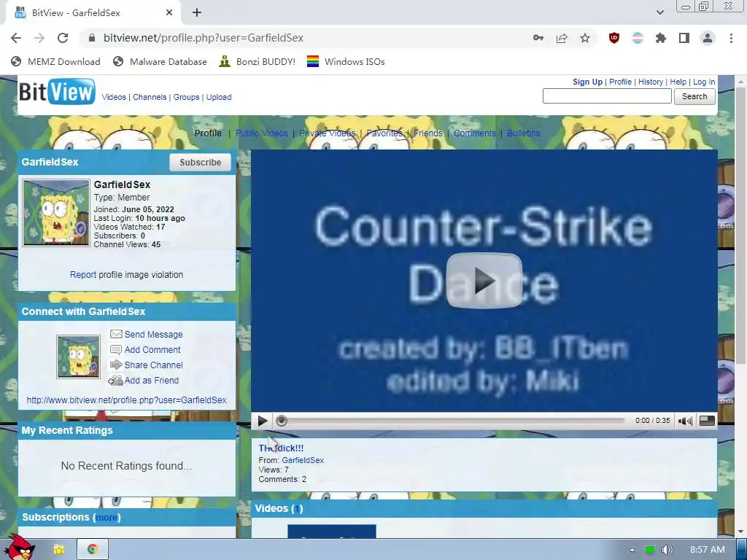Go to Groups section
Viewport: 747px width, 560px height.
(x=186, y=97)
